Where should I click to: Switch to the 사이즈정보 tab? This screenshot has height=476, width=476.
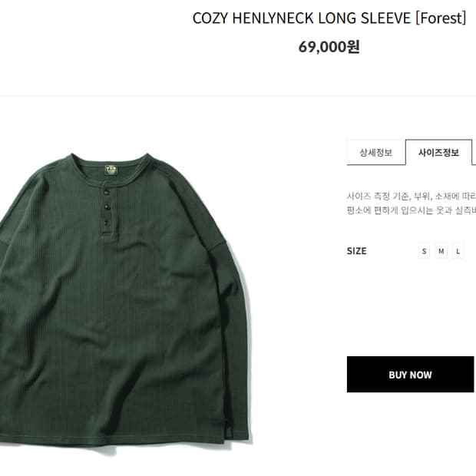point(438,152)
